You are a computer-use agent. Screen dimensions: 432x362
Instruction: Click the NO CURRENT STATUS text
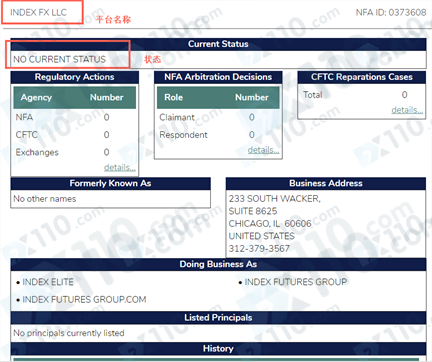click(59, 59)
